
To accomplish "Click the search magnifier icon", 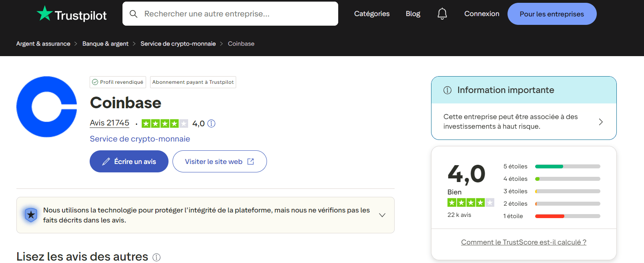I will point(134,14).
